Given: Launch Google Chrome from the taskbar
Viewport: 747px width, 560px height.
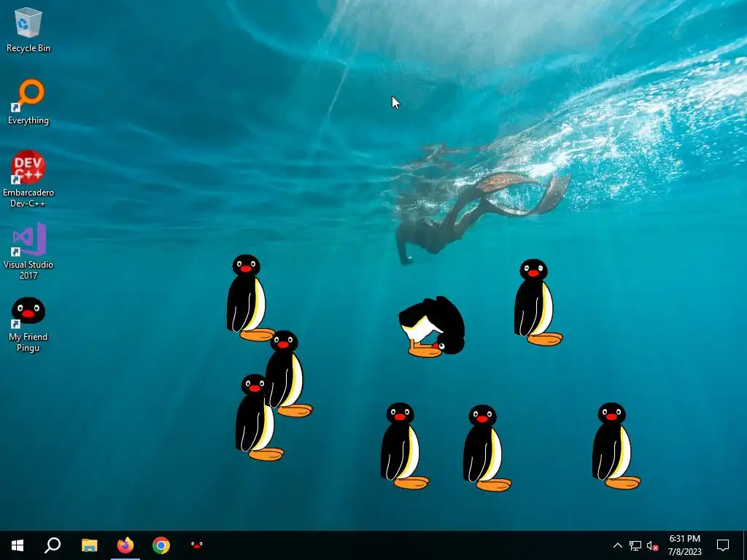Looking at the screenshot, I should point(161,545).
